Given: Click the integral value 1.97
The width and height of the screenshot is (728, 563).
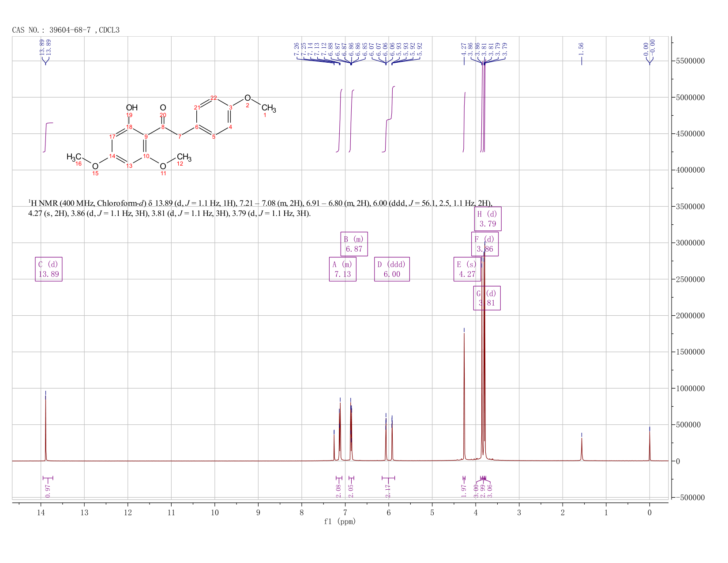Looking at the screenshot, I should coord(464,491).
